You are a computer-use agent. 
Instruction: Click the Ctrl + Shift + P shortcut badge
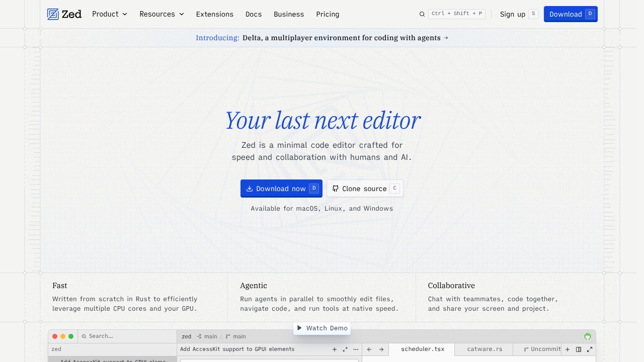click(457, 14)
